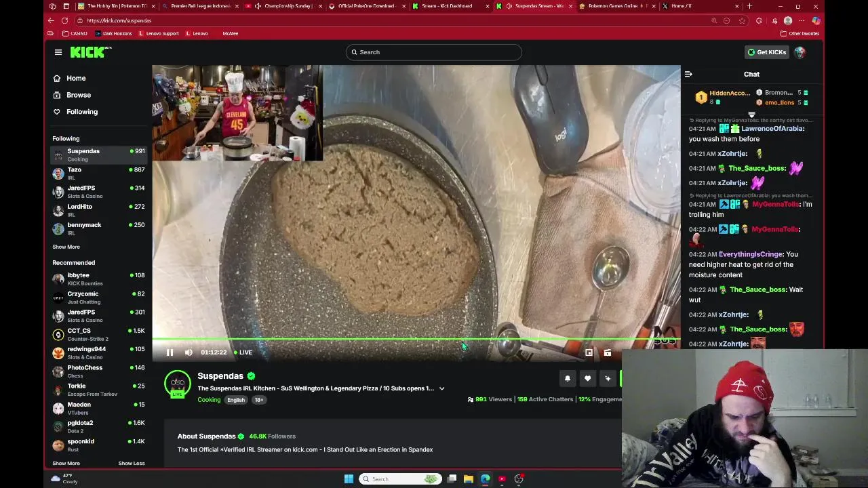Image resolution: width=868 pixels, height=488 pixels.
Task: Click the EverythingIsCringe username in chat
Action: pos(751,255)
